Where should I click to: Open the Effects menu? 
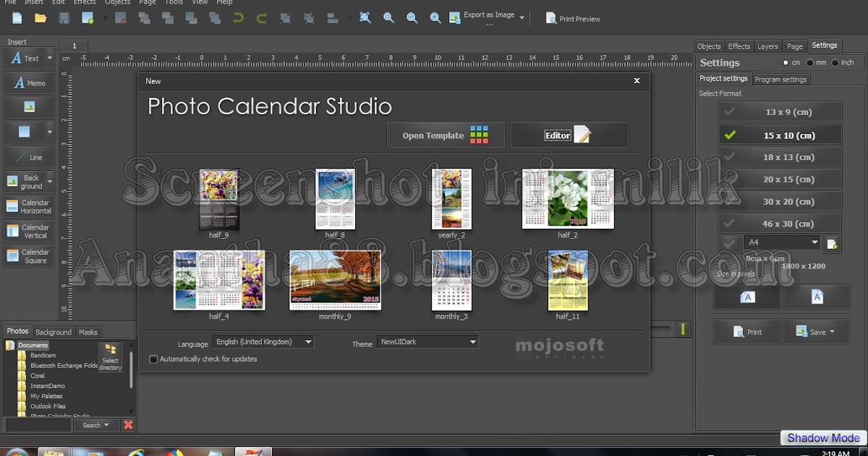coord(84,3)
